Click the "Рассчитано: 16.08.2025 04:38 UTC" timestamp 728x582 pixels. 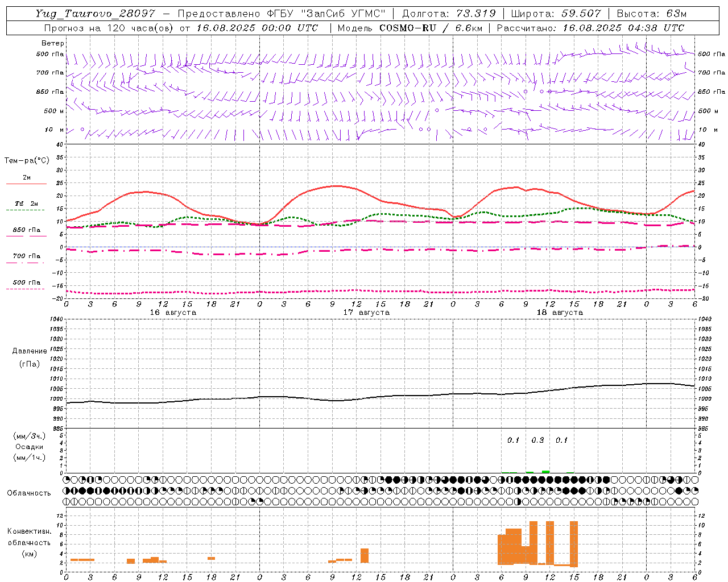[x=590, y=28]
